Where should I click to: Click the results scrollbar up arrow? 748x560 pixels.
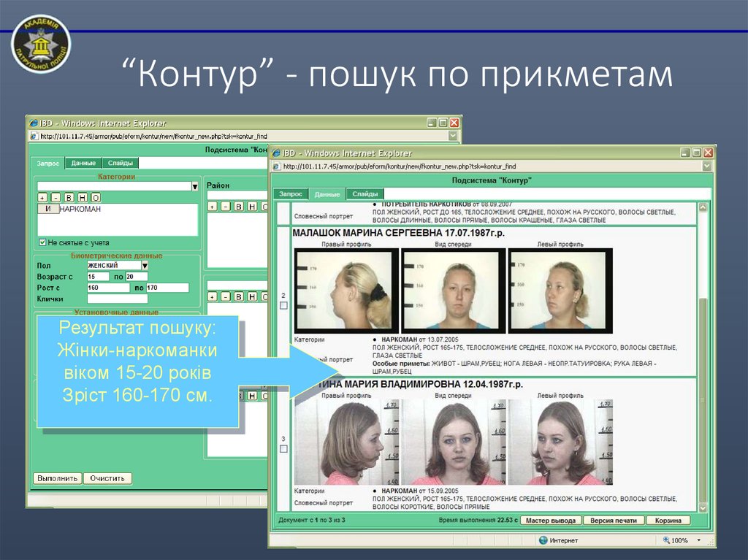(703, 207)
